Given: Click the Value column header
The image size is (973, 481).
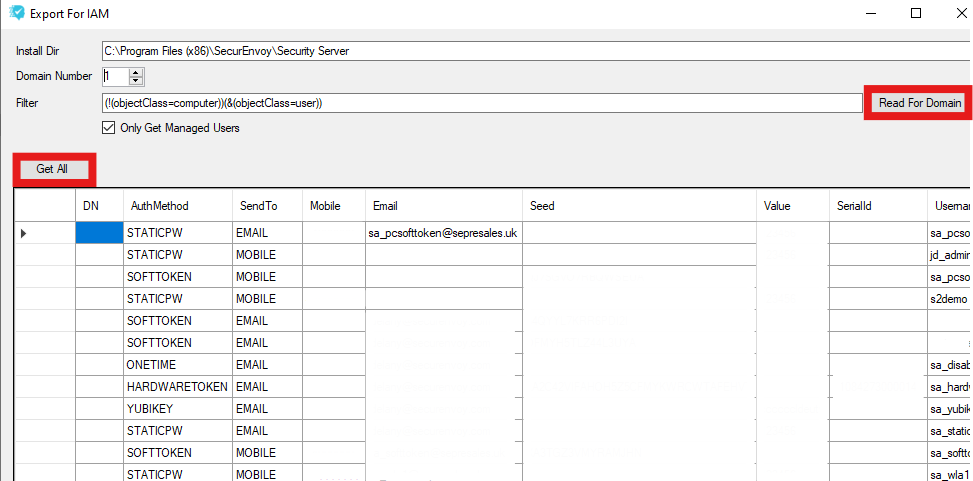Looking at the screenshot, I should (792, 205).
